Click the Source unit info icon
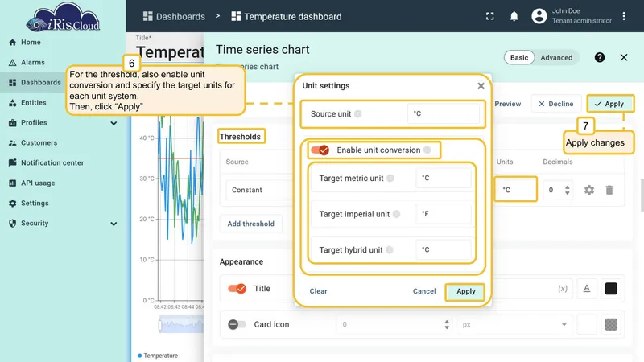Screen dimensions: 644x362 pyautogui.click(x=357, y=113)
